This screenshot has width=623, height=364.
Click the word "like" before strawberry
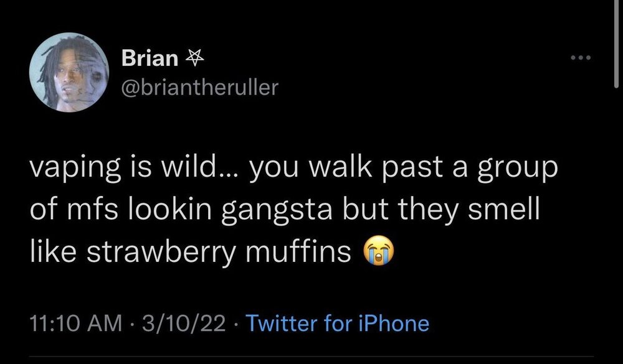50,253
